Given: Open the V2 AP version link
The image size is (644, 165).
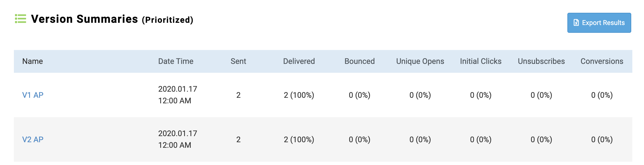Looking at the screenshot, I should tap(33, 139).
